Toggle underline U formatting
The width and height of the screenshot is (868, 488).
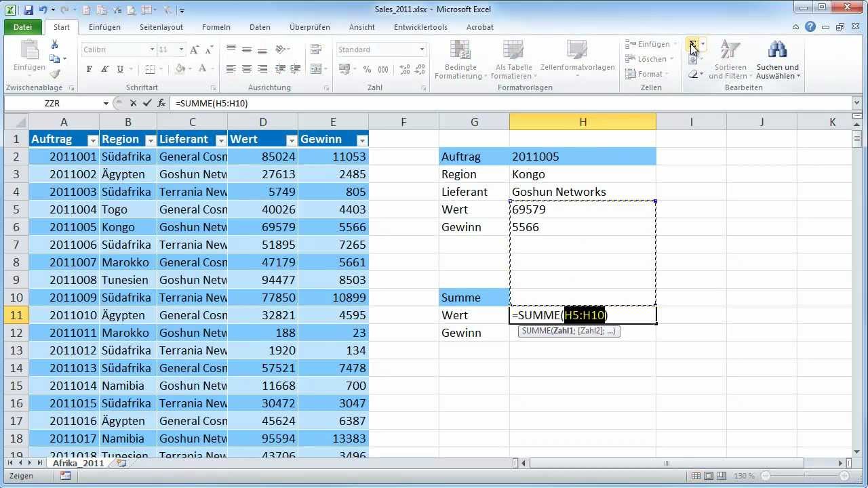click(120, 69)
